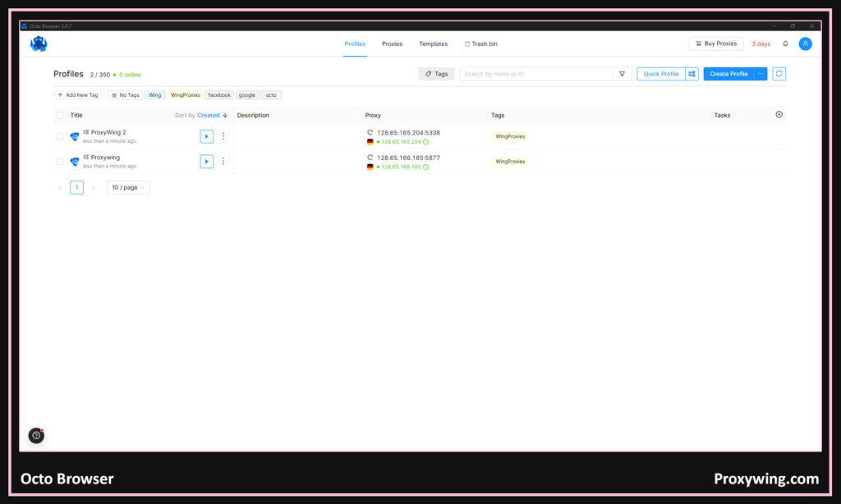Expand Create Profile more options
The image size is (841, 504).
[x=761, y=74]
